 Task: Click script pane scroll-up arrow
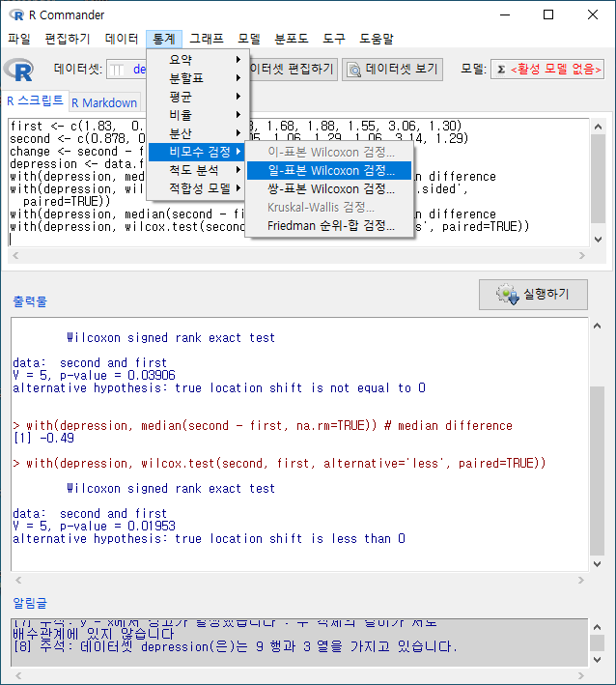tap(598, 127)
